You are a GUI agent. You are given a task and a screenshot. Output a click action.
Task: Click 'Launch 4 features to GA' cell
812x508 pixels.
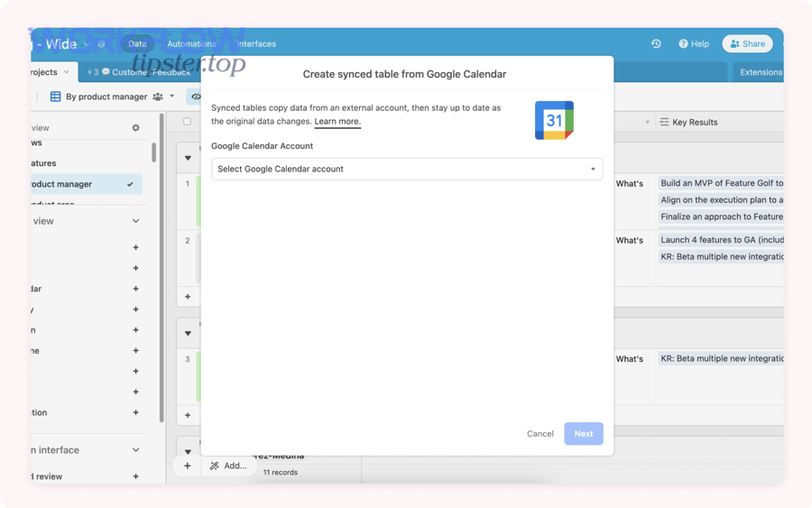pos(721,240)
